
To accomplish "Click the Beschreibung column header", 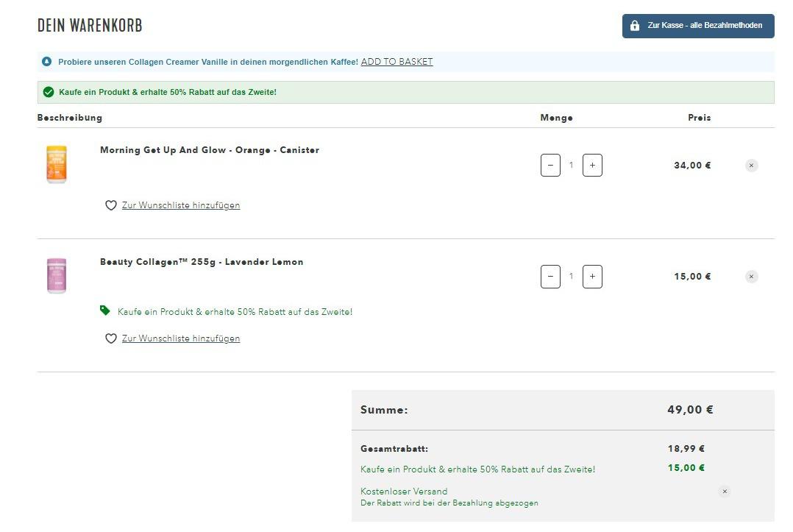I will (70, 118).
